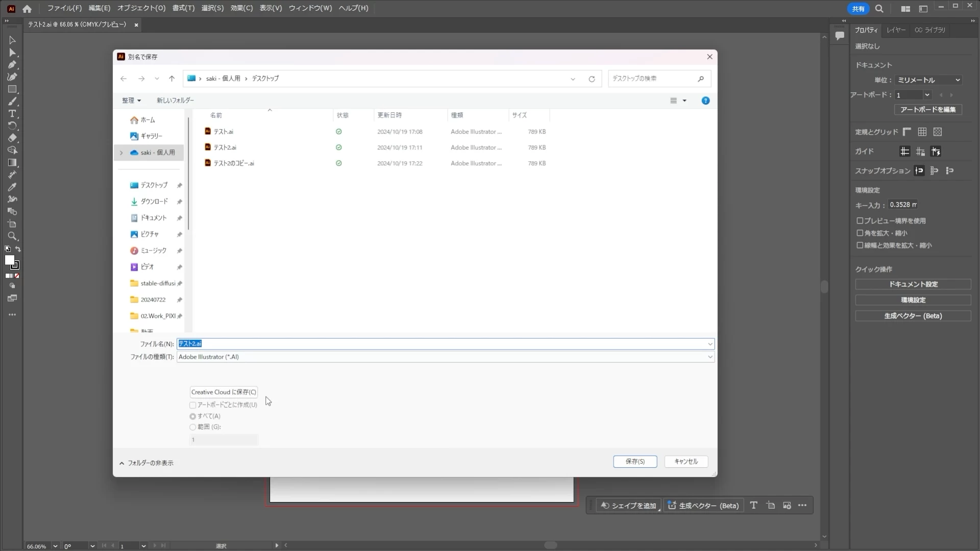The height and width of the screenshot is (551, 980).
Task: Select the Eraser tool
Action: (12, 138)
